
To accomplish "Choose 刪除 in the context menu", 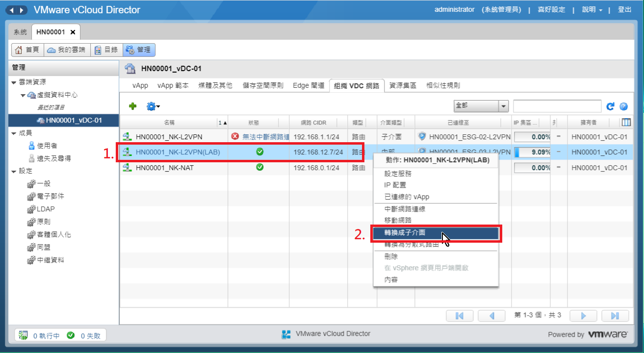I will tap(391, 256).
